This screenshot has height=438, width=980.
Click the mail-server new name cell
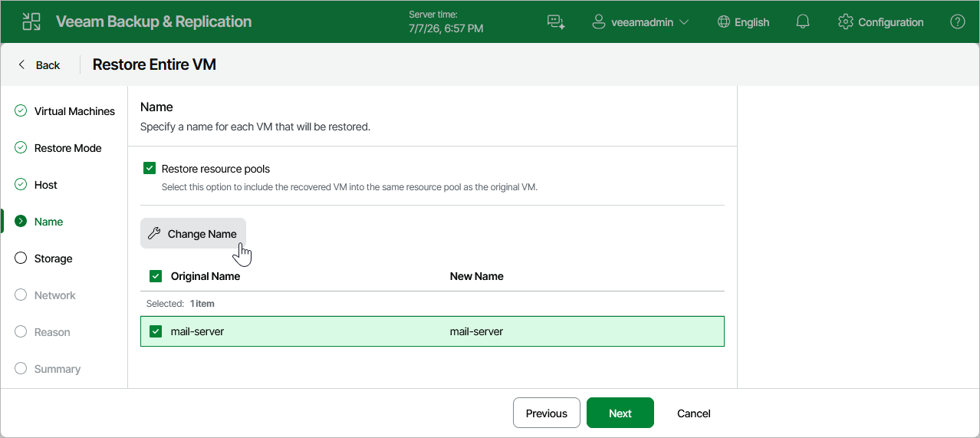[x=476, y=331]
